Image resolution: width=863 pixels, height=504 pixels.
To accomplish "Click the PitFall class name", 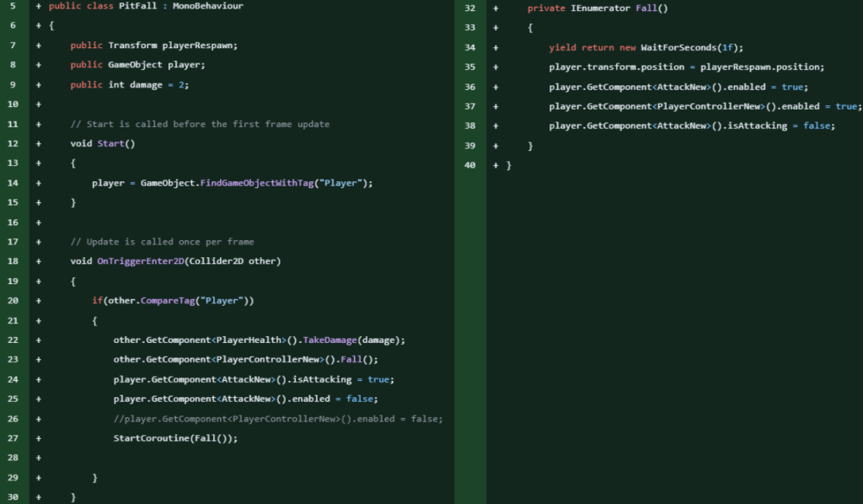I will [x=137, y=6].
